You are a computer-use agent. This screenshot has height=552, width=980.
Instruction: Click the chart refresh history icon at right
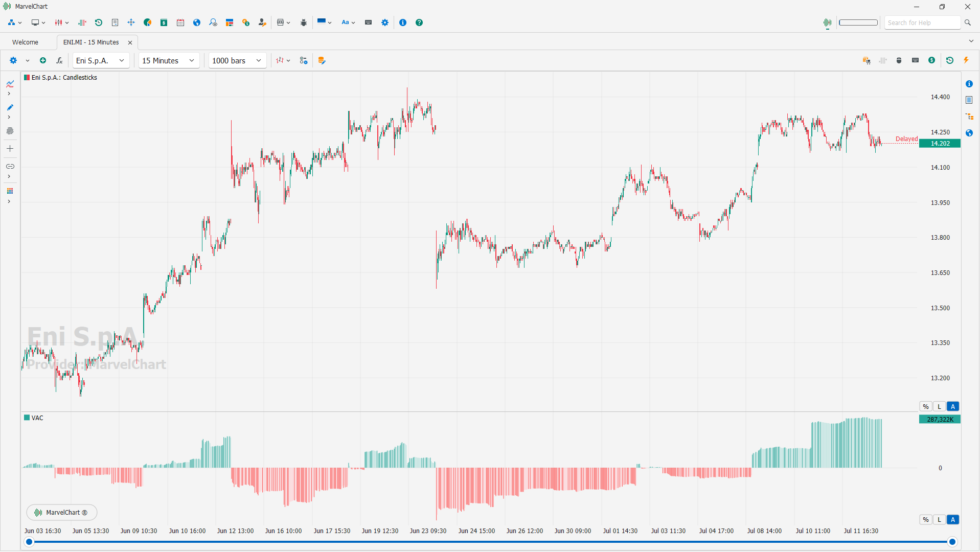(950, 60)
